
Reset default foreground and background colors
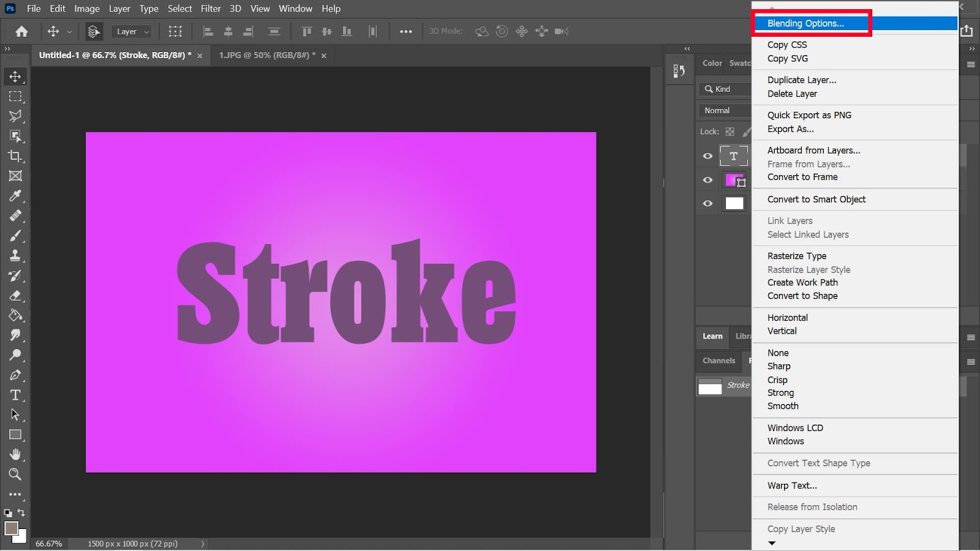8,513
